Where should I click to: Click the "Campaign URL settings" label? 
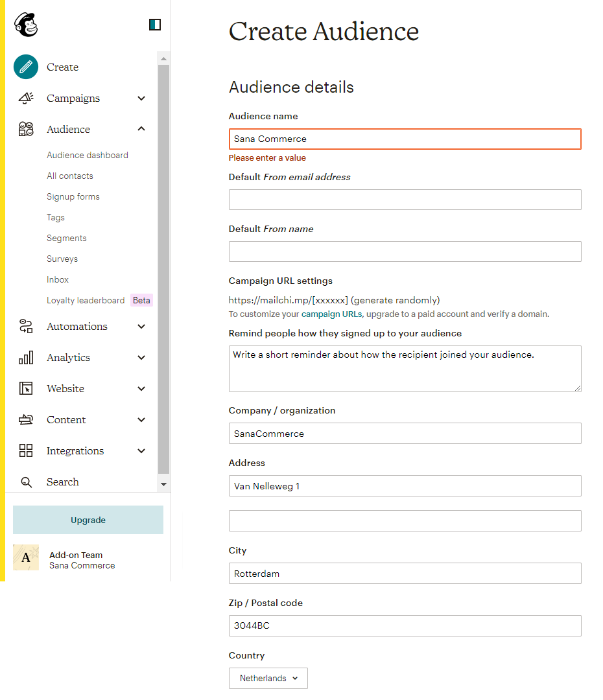pos(281,281)
